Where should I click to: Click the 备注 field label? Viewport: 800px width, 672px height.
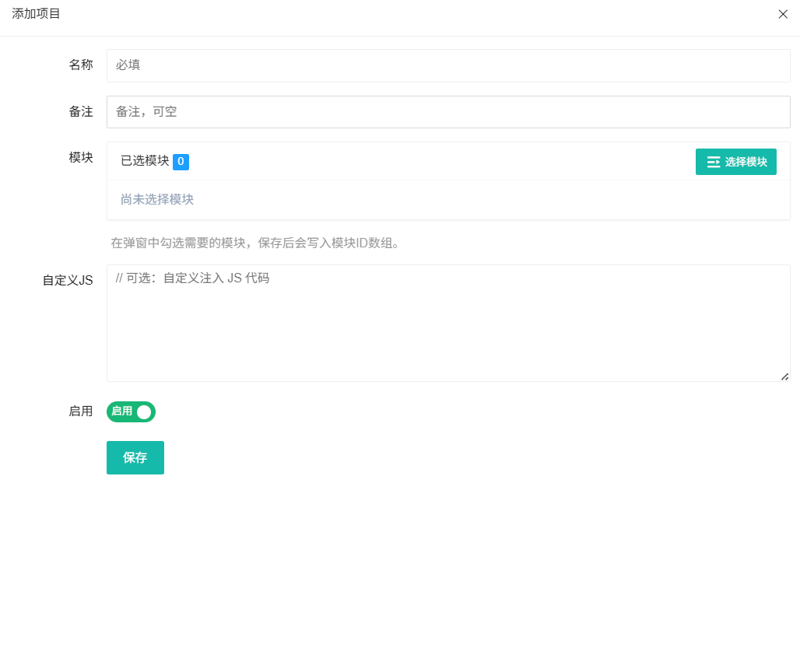click(81, 112)
